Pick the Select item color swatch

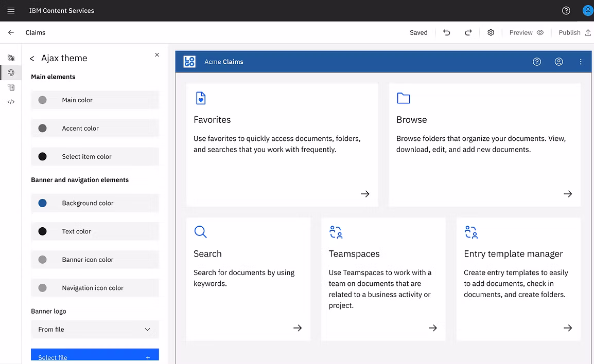42,157
